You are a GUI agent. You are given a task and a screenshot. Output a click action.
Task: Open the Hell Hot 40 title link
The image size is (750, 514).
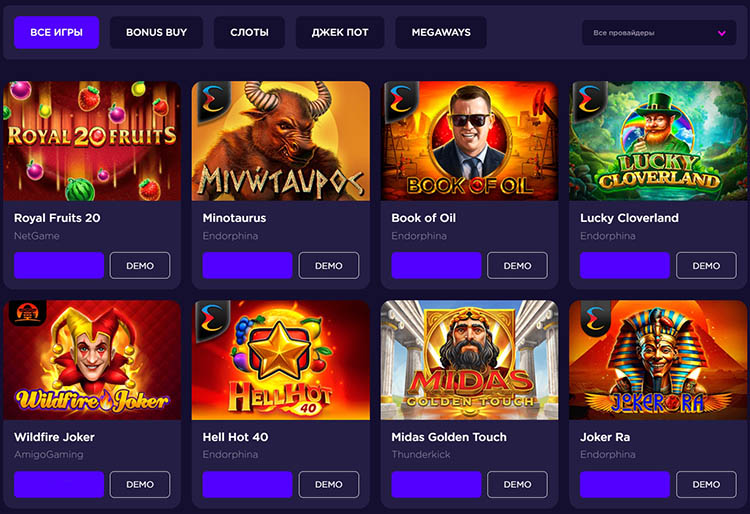point(235,437)
